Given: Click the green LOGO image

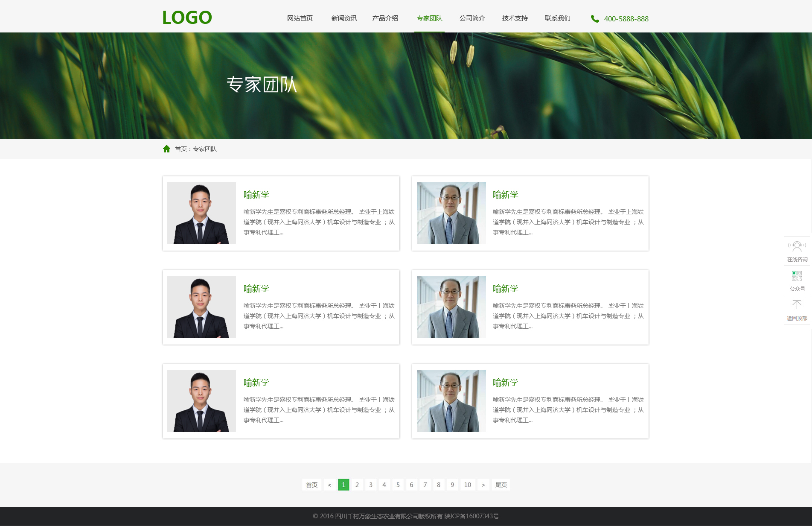Looking at the screenshot, I should click(x=187, y=18).
